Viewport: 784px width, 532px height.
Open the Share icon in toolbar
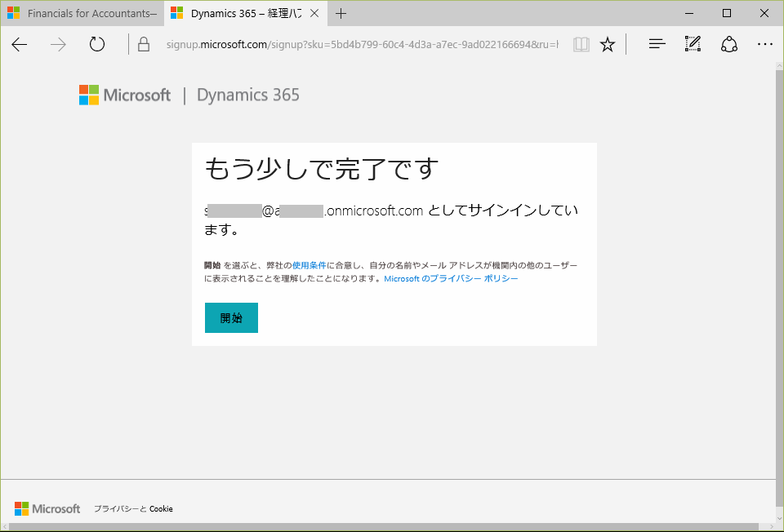pos(729,44)
